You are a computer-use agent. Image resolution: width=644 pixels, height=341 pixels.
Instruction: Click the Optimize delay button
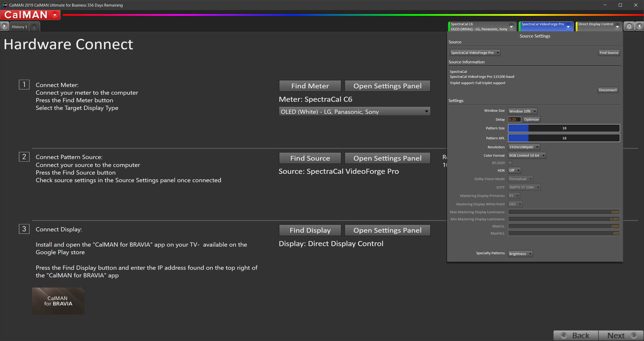point(531,119)
